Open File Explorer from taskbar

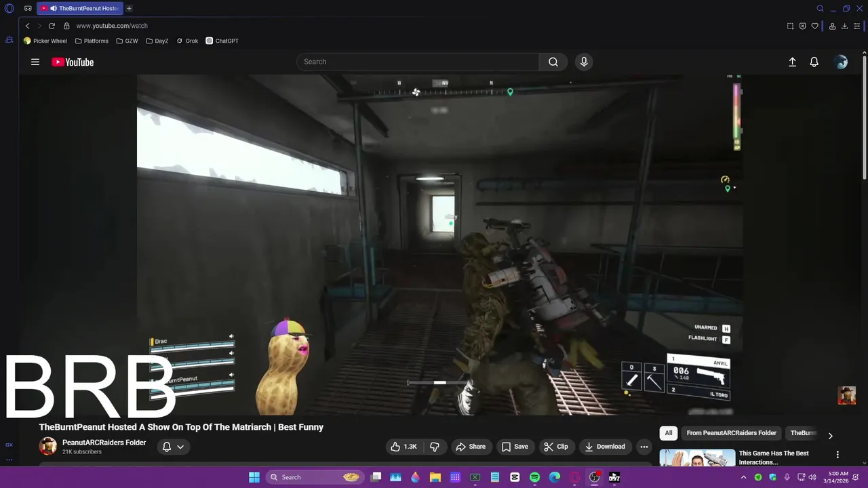(435, 477)
